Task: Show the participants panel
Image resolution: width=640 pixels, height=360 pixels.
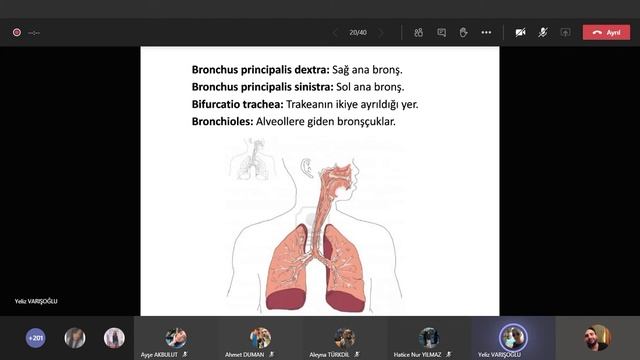Action: [x=418, y=32]
